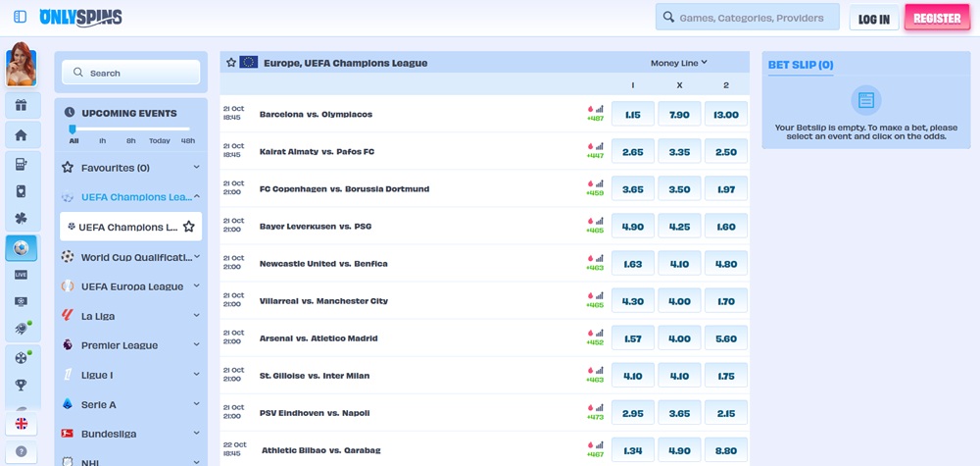
Task: Open the clover lucky games icon
Action: coord(22,219)
